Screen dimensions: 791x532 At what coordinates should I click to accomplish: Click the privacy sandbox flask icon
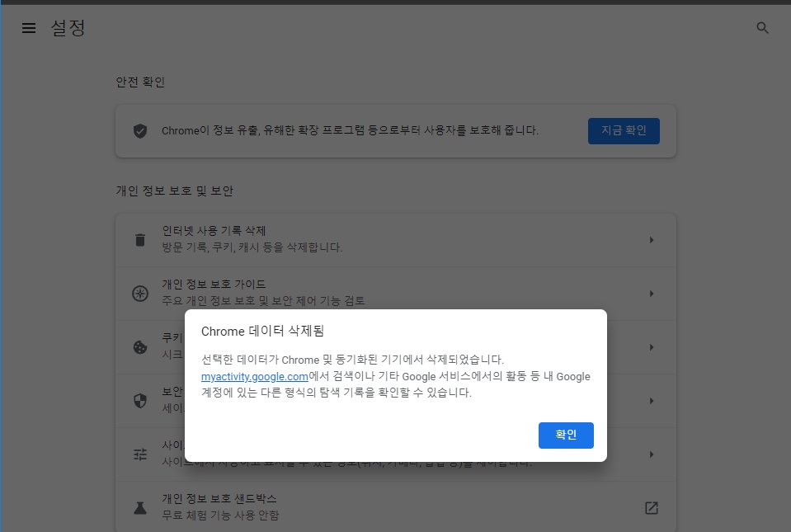tap(140, 508)
